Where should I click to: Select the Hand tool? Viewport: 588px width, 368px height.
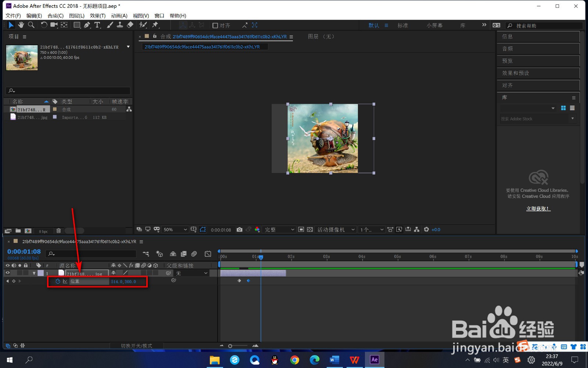[21, 25]
